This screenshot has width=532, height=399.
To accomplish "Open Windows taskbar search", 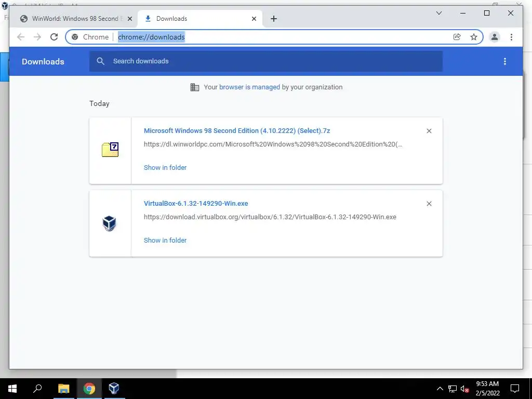I will [37, 389].
